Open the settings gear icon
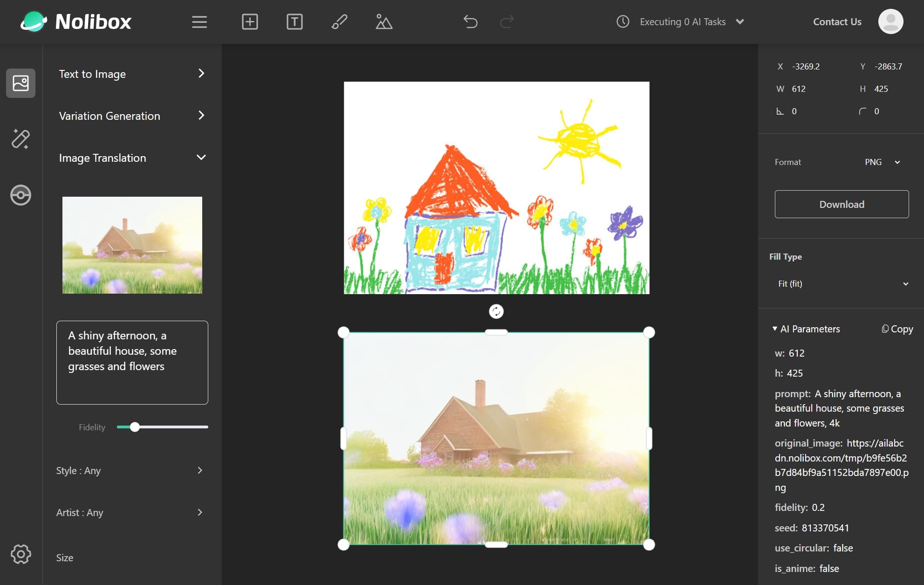Screen dimensions: 924x585 tap(21, 554)
